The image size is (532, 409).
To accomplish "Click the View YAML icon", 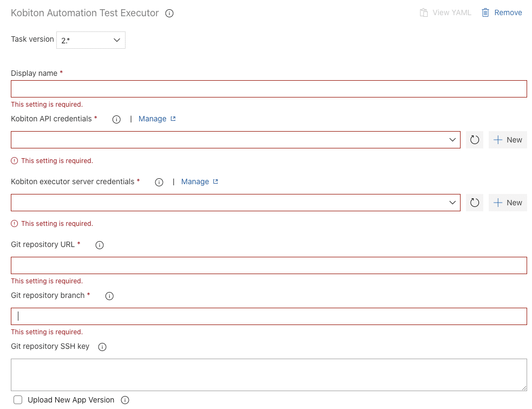I will [x=423, y=12].
